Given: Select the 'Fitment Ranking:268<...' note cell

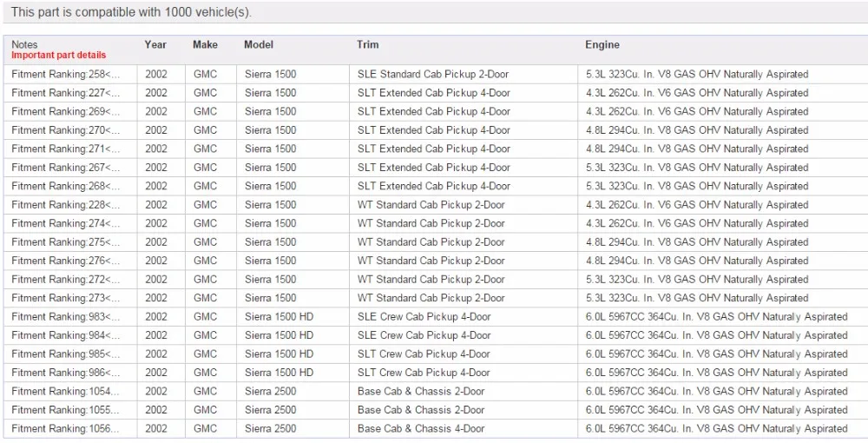Looking at the screenshot, I should (70, 186).
